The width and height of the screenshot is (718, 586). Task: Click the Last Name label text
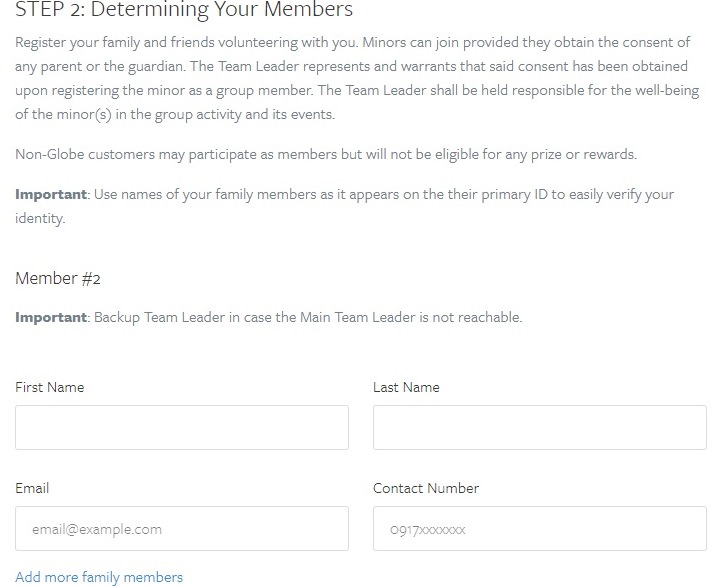pyautogui.click(x=406, y=387)
